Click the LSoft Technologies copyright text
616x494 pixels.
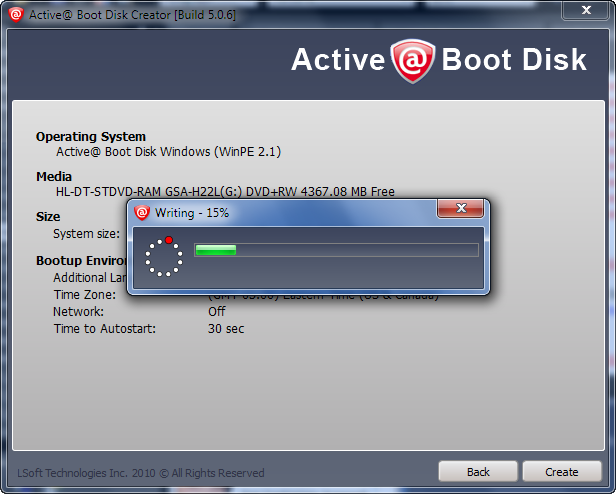(141, 473)
